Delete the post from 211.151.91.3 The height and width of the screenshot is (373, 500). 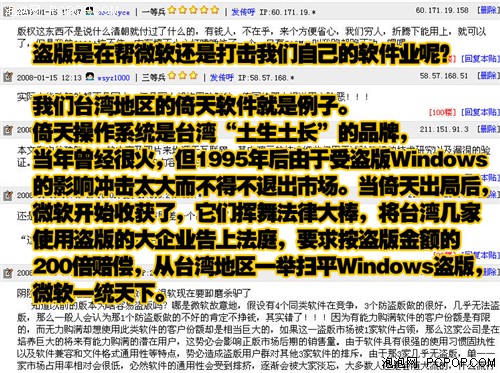pos(488,129)
